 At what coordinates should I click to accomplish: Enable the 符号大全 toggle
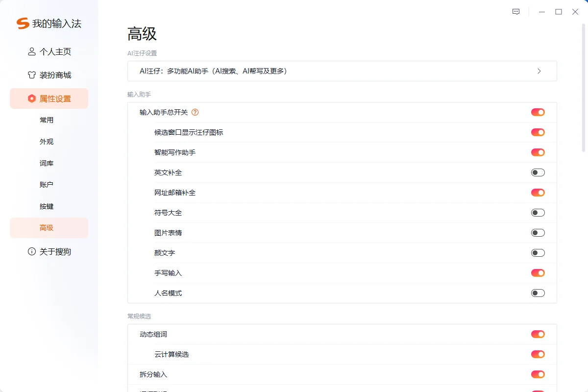coord(538,213)
